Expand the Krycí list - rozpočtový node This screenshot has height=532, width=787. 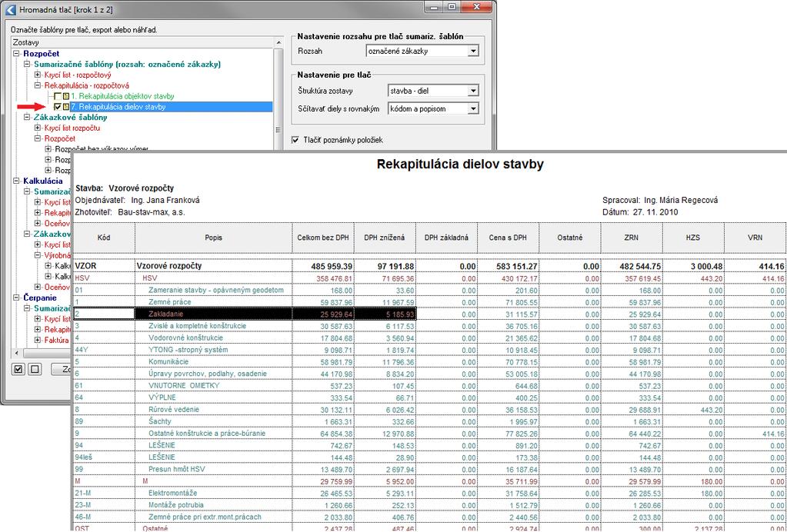click(38, 75)
